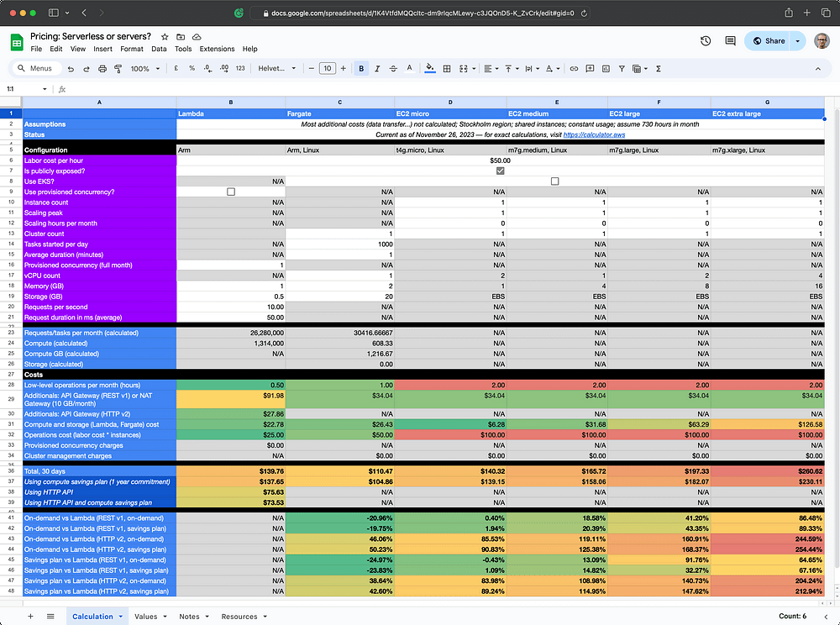Activate the paint format roller
The width and height of the screenshot is (840, 625).
pyautogui.click(x=118, y=69)
